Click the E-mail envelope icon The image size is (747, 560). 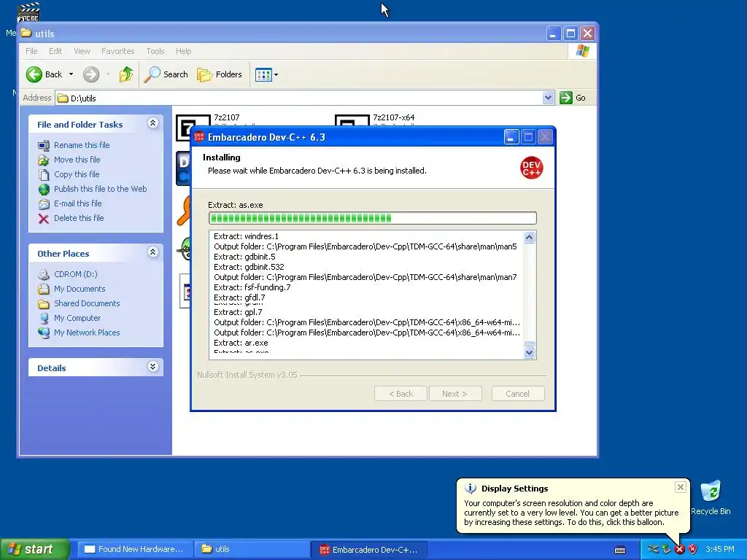point(44,204)
